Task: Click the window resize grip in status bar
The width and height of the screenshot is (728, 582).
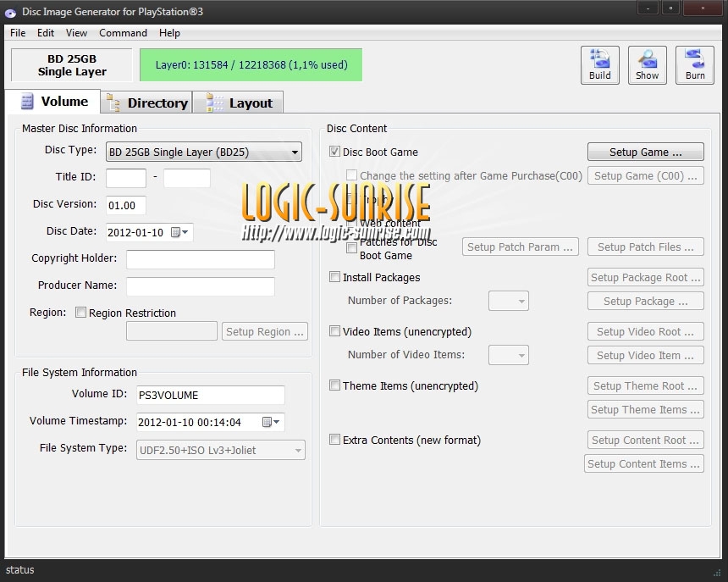Action: pyautogui.click(x=717, y=572)
